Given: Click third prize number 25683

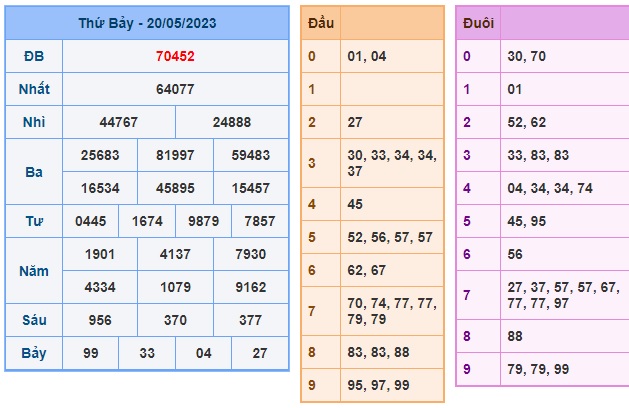Looking at the screenshot, I should coord(100,155).
